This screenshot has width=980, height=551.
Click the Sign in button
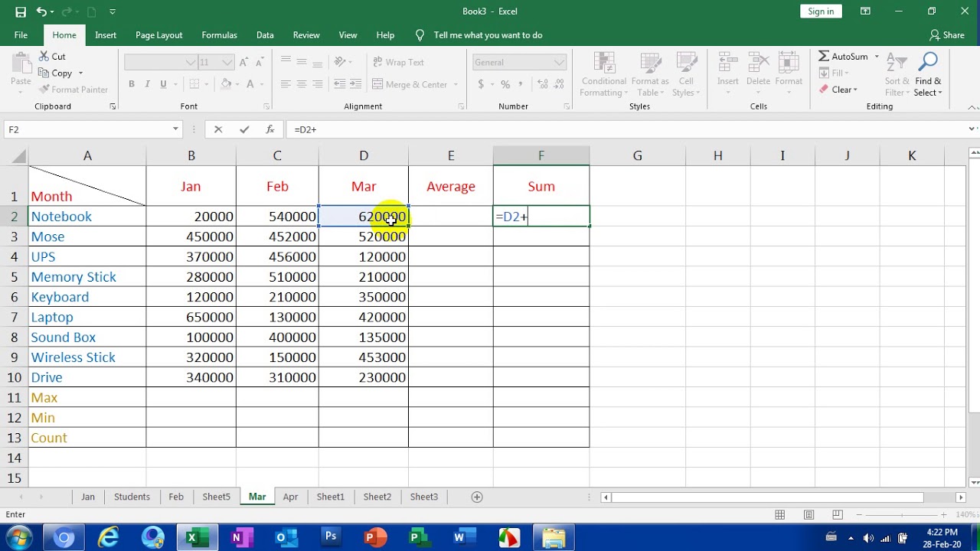coord(821,11)
